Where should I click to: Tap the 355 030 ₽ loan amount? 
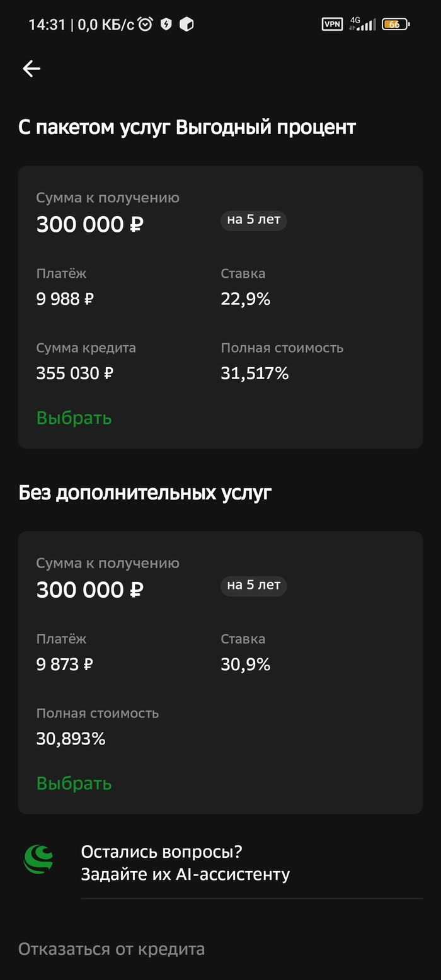pyautogui.click(x=75, y=373)
